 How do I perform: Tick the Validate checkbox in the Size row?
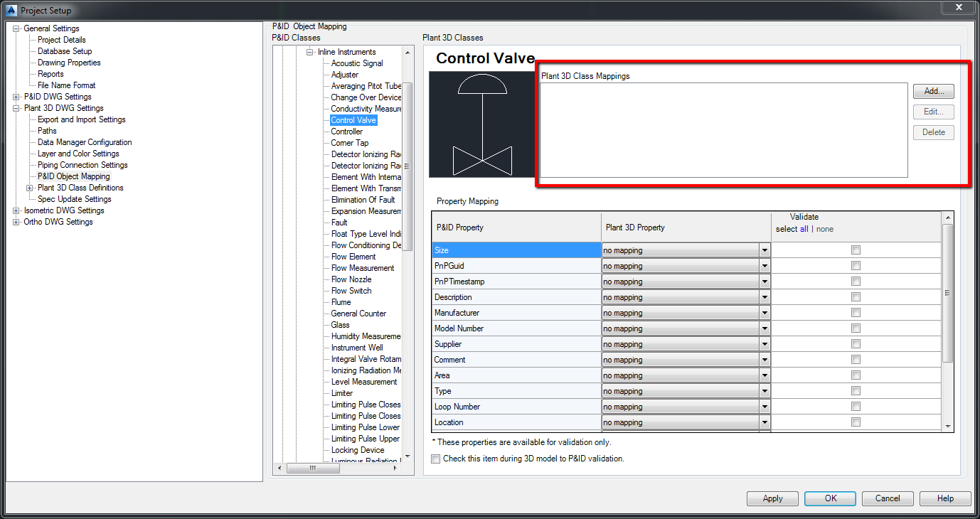tap(856, 250)
